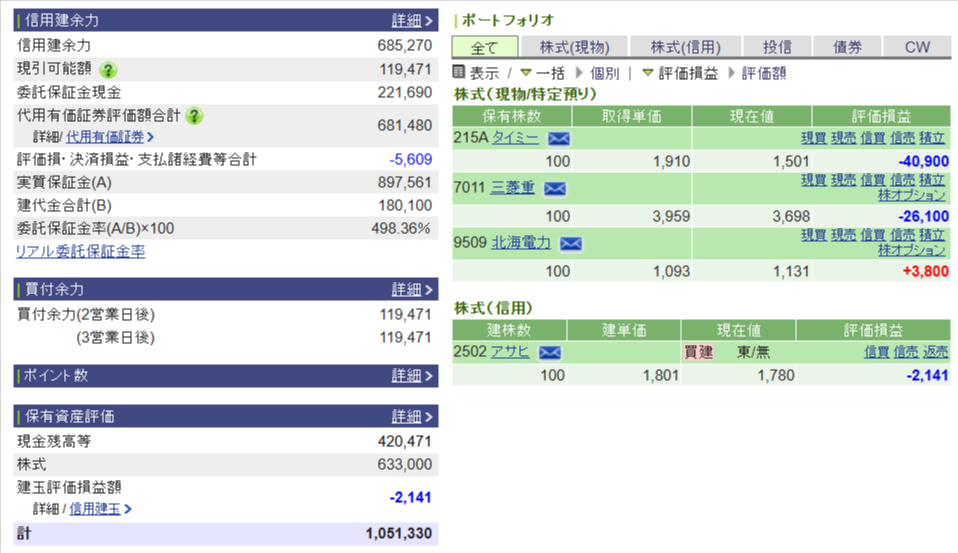
Task: Open help icon for 代用有価証券評価額合計
Action: coord(194,116)
